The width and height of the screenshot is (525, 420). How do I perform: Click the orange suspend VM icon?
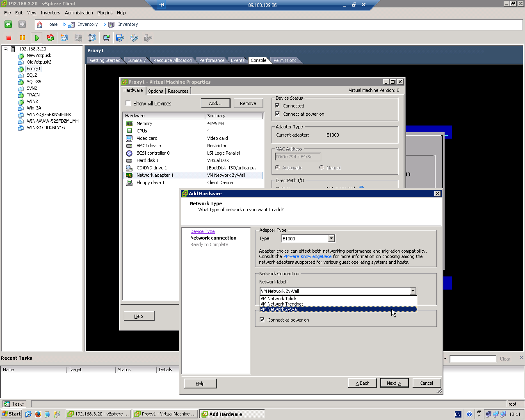(23, 38)
